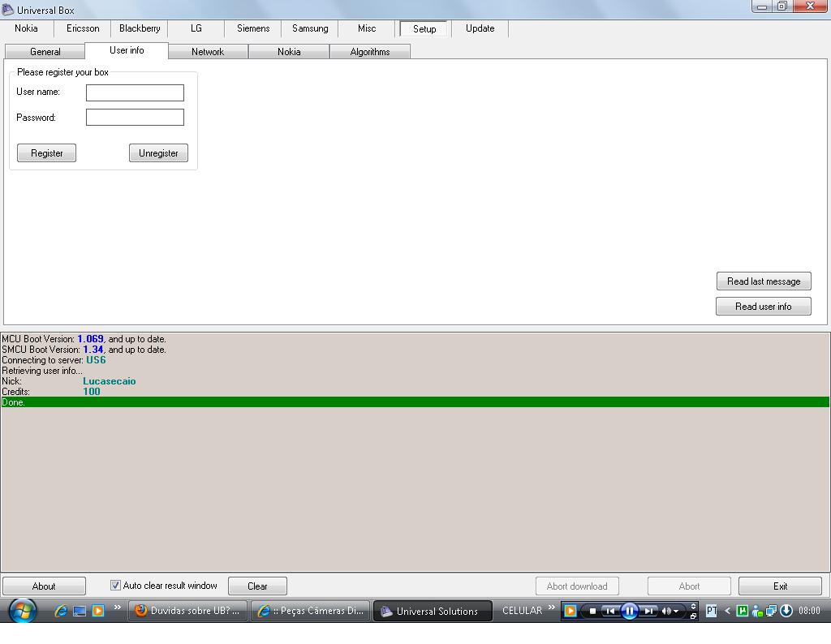Show hidden system tray icons arrow
831x644 pixels.
(728, 612)
